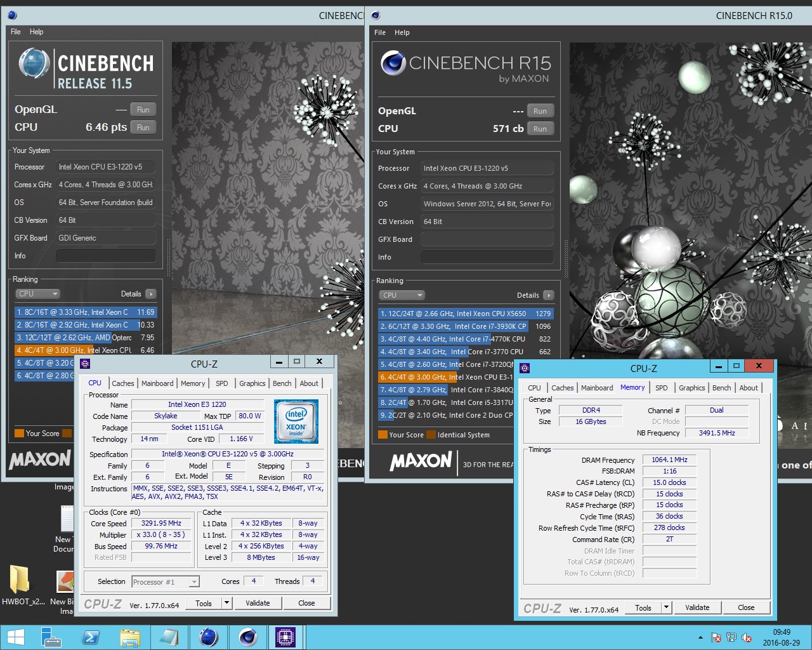This screenshot has width=812, height=650.
Task: Open Graphics tab in Memory CPU-Z
Action: (x=692, y=388)
